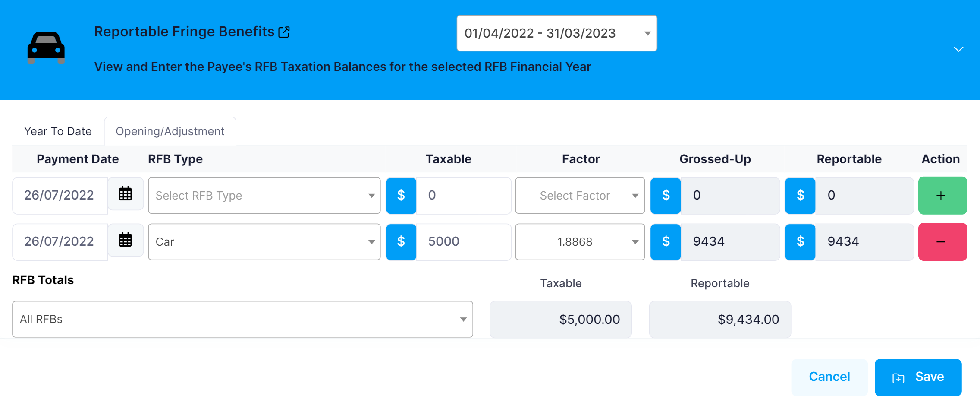980x415 pixels.
Task: Collapse the panel with the top-right chevron
Action: point(958,49)
